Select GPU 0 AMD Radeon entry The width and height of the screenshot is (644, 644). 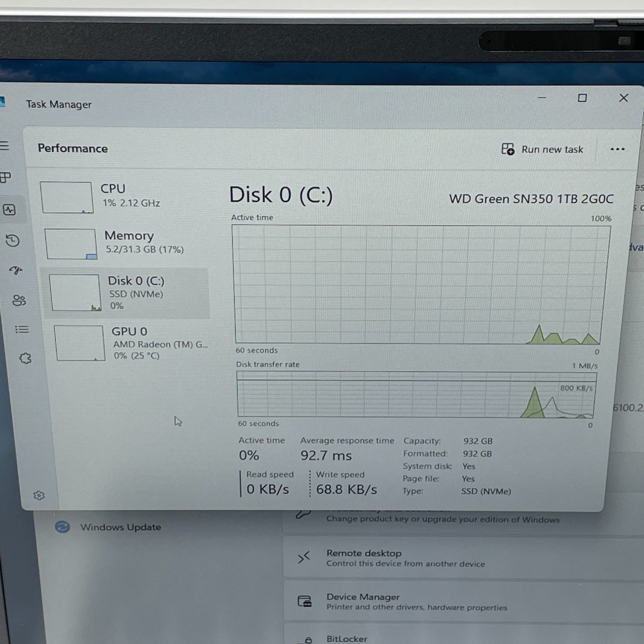click(x=131, y=343)
